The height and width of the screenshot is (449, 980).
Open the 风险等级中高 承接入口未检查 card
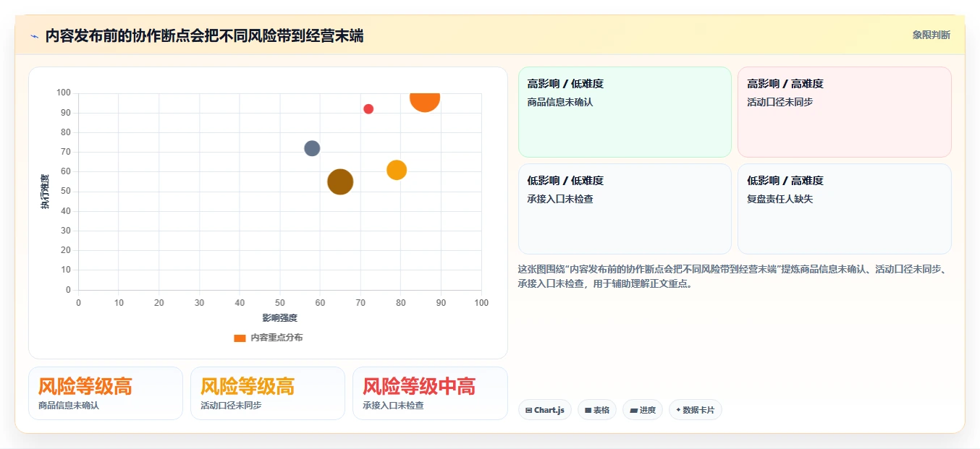[x=430, y=393]
